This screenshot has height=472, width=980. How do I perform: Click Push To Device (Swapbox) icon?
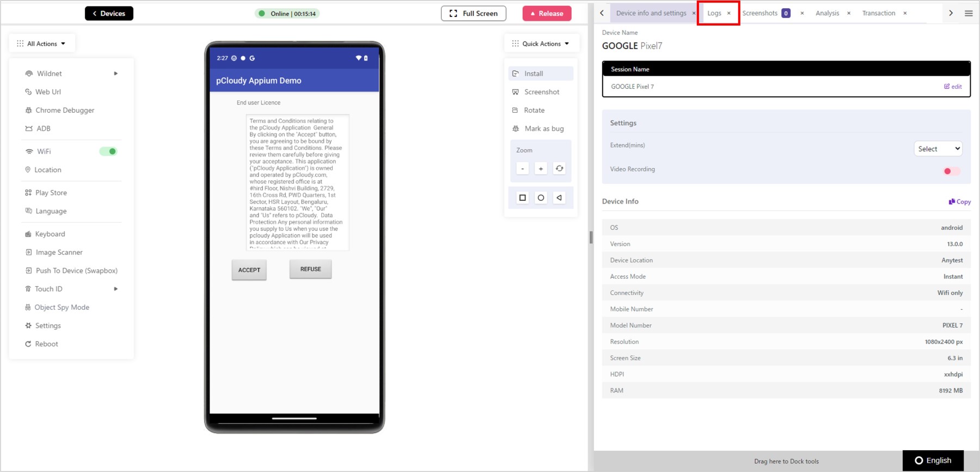click(28, 271)
